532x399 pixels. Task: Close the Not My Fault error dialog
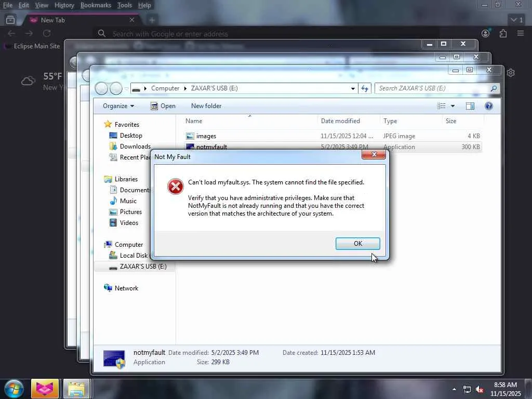[x=374, y=154]
